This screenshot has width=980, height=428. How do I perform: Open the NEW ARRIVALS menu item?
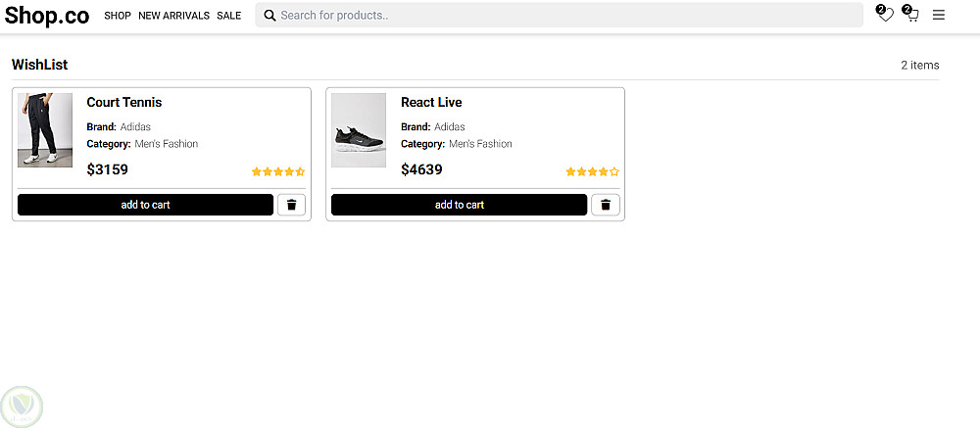coord(173,16)
